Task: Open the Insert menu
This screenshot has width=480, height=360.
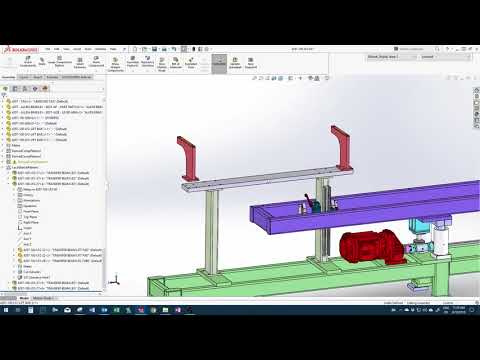Action: tap(77, 49)
